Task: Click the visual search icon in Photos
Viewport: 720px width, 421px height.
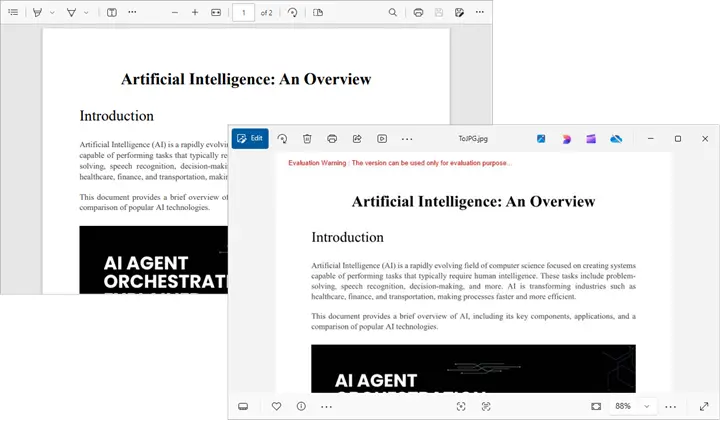Action: click(x=461, y=406)
